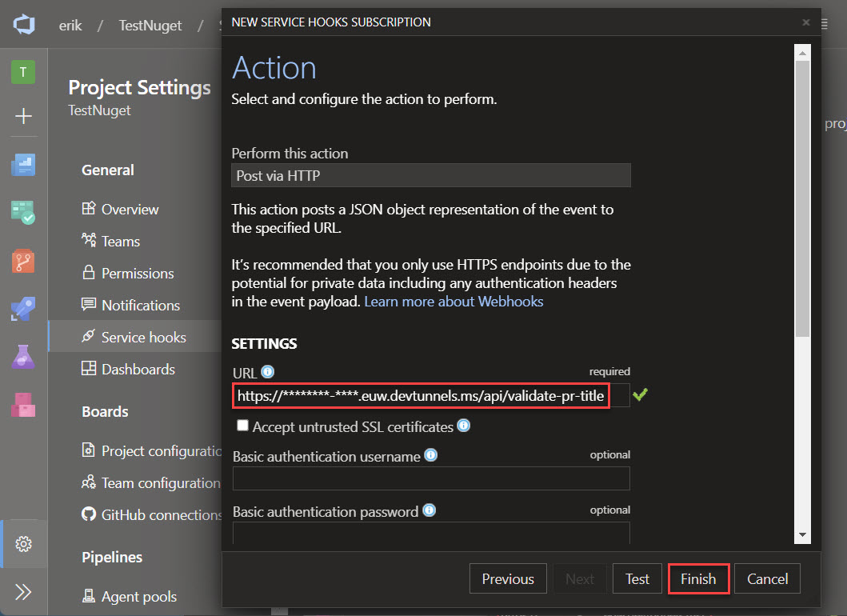The image size is (847, 616).
Task: Open Notifications in Project Settings menu
Action: [x=130, y=305]
